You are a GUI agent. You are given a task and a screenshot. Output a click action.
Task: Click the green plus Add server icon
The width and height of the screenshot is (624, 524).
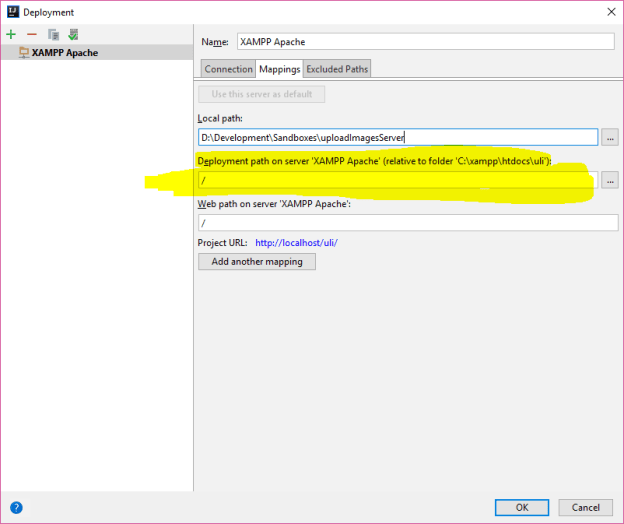click(x=11, y=34)
